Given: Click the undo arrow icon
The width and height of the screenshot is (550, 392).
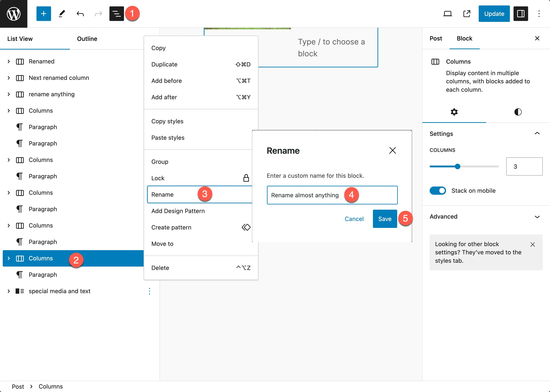Looking at the screenshot, I should pyautogui.click(x=80, y=13).
